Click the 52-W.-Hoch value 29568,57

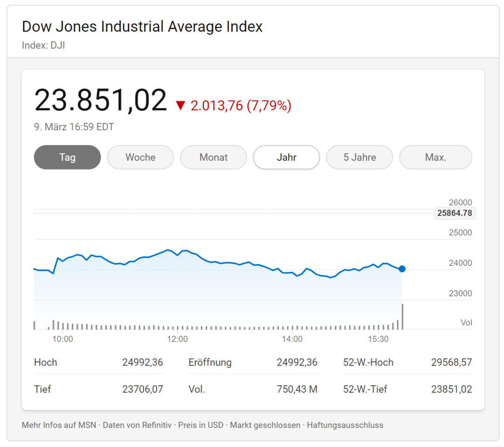pos(451,362)
